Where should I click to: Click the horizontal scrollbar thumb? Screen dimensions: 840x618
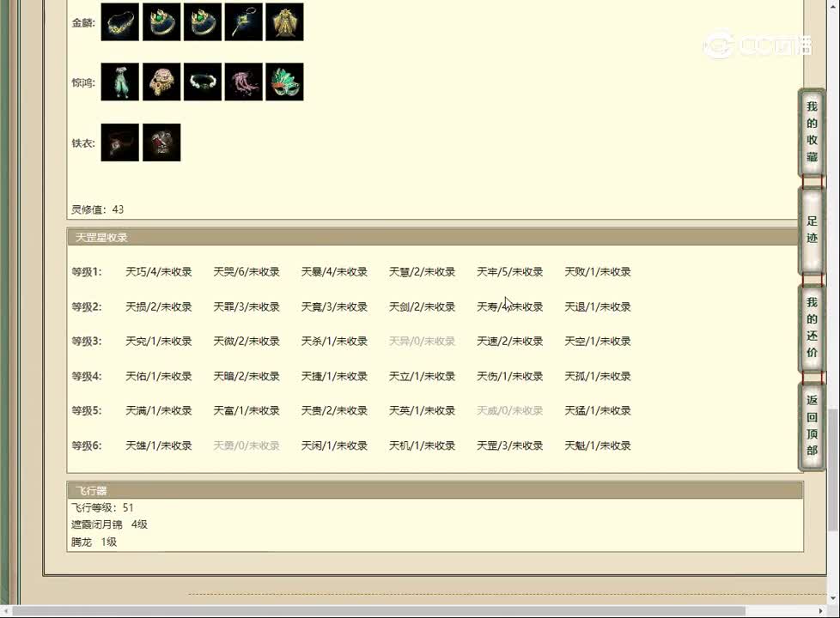point(378,611)
